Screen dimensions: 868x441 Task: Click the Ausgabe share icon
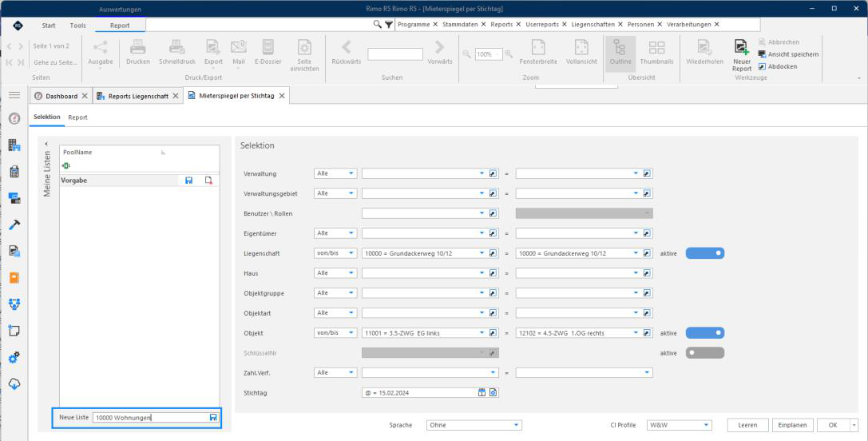100,47
